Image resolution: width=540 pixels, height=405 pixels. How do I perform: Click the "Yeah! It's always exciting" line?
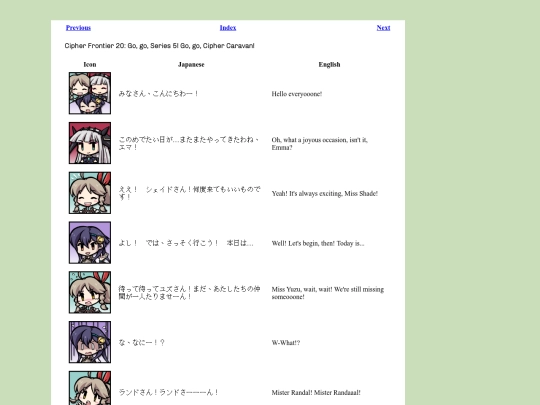[x=325, y=193]
